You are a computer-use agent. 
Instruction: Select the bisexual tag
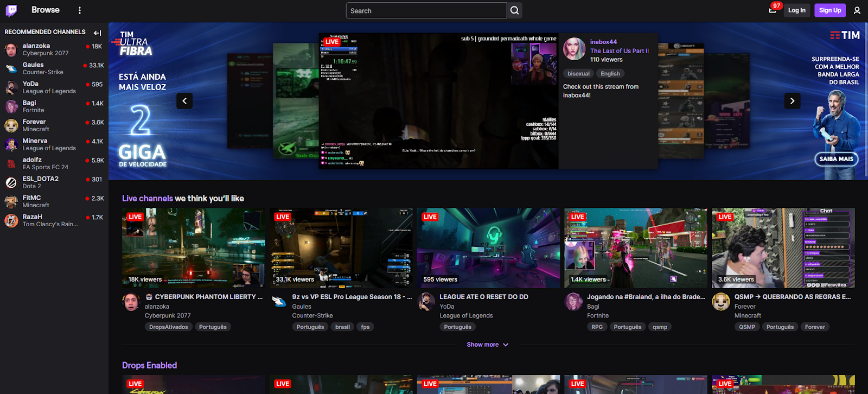pos(578,74)
